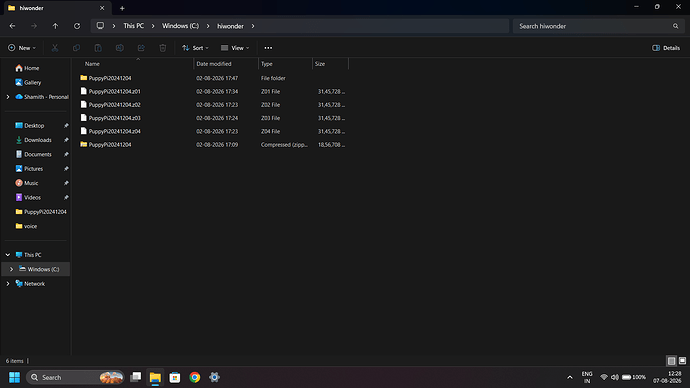Expand chevron after hiwonder in address bar
This screenshot has width=690, height=388.
tap(253, 26)
